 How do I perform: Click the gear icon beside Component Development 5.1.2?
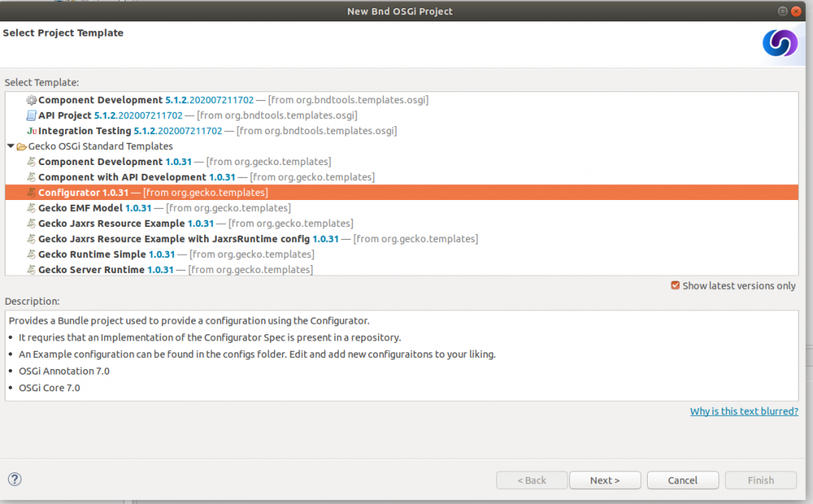pyautogui.click(x=32, y=100)
